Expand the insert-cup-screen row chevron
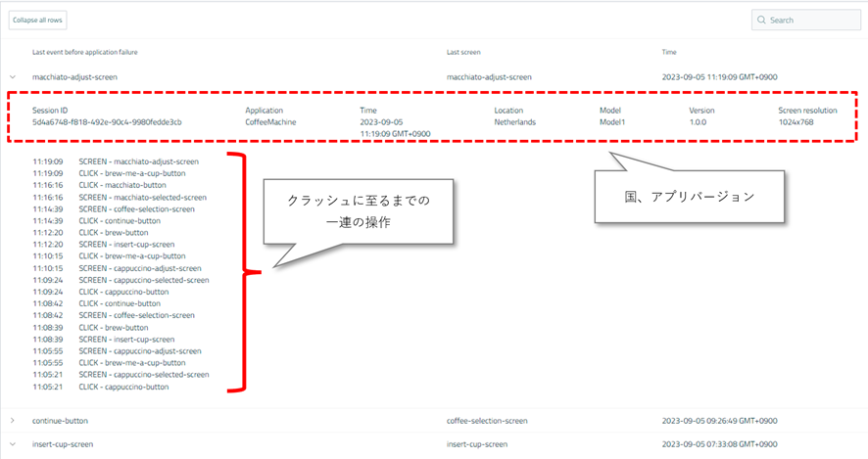 (x=13, y=444)
